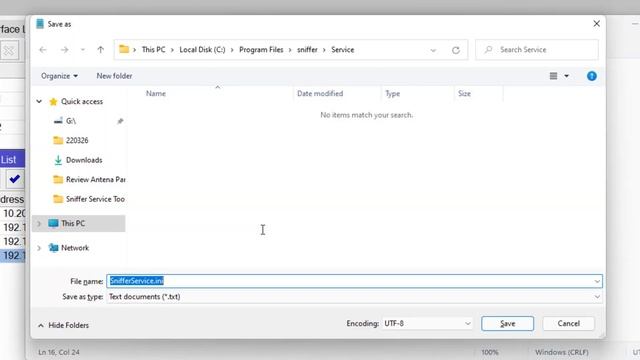The height and width of the screenshot is (360, 640).
Task: Click the Save button
Action: click(x=507, y=323)
